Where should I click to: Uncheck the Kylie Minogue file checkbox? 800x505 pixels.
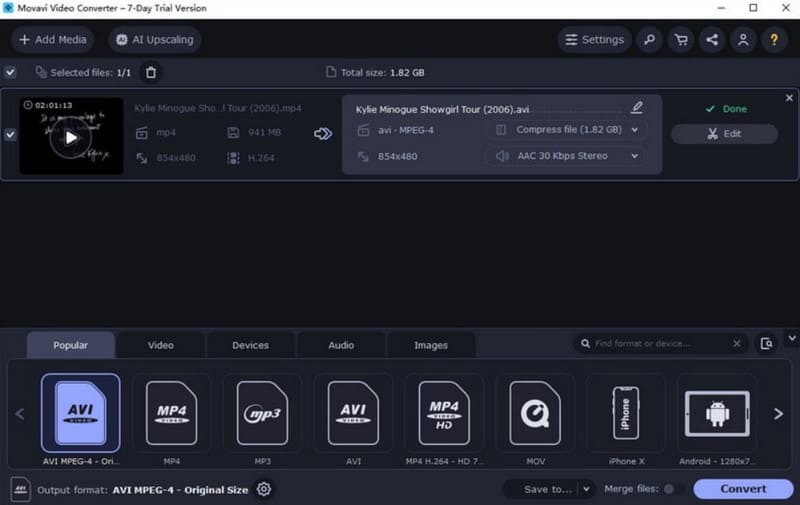[x=10, y=135]
